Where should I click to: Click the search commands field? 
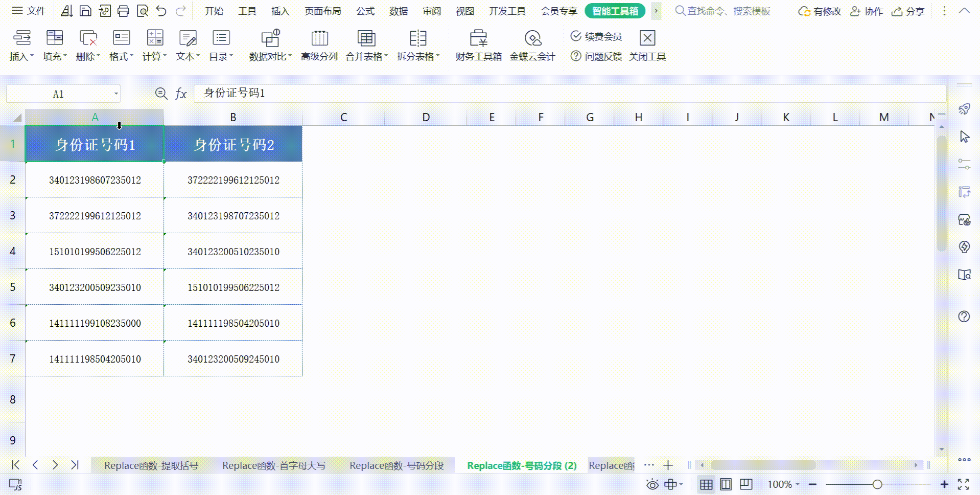723,11
